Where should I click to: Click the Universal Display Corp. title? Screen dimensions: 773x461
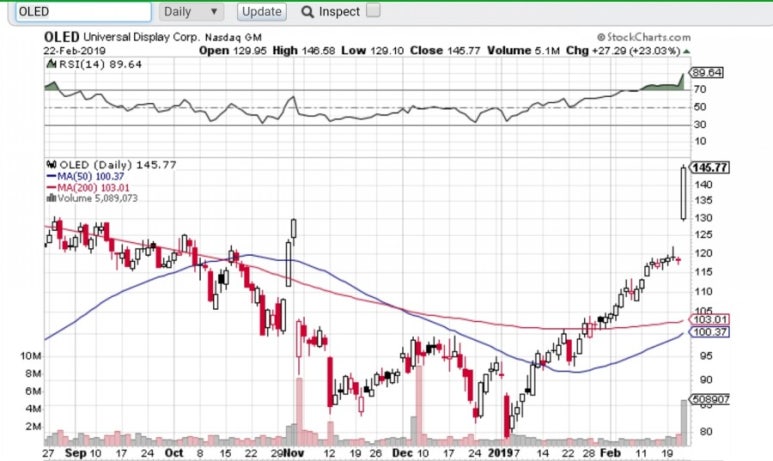pos(141,37)
